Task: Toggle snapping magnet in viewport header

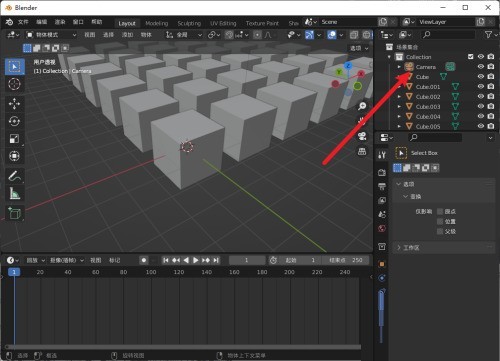Action: coord(229,35)
